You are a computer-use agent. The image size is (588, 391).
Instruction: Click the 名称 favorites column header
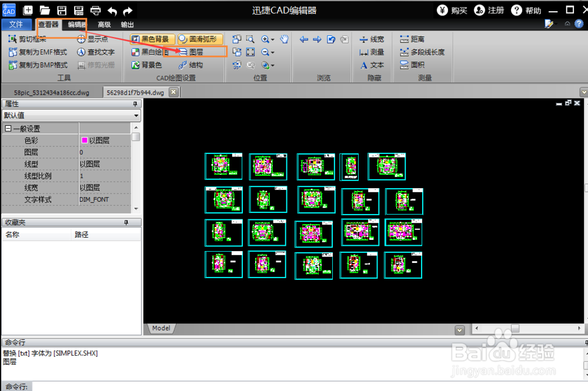pos(36,234)
